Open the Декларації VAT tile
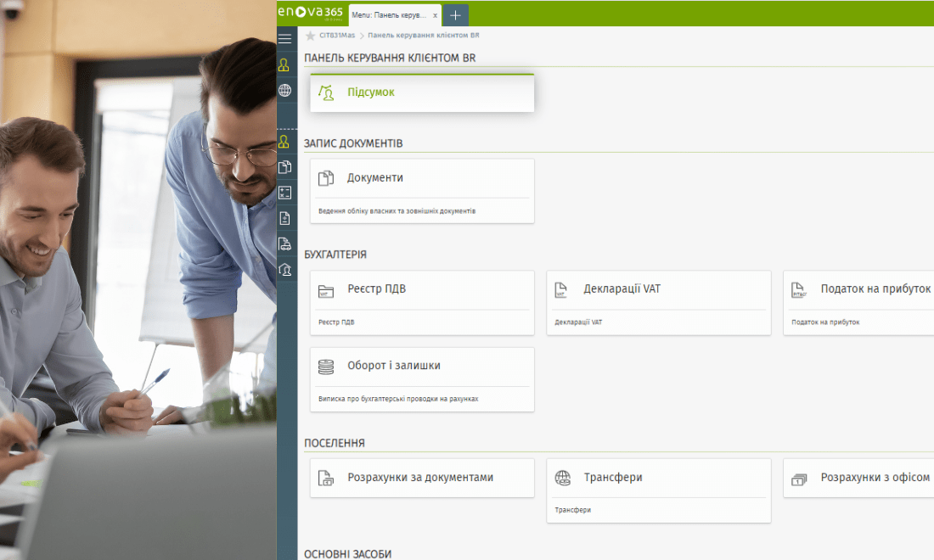This screenshot has height=560, width=934. pos(658,302)
